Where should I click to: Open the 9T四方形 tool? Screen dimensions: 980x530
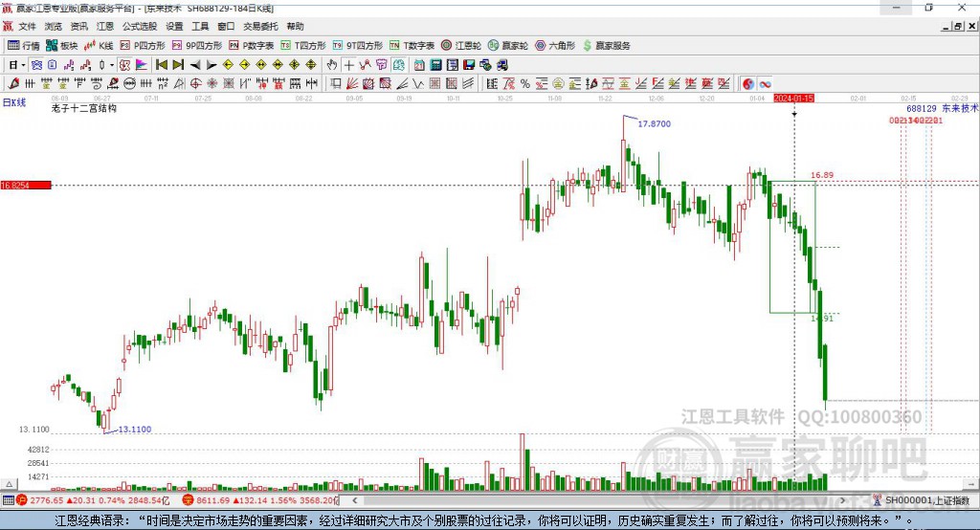point(358,46)
